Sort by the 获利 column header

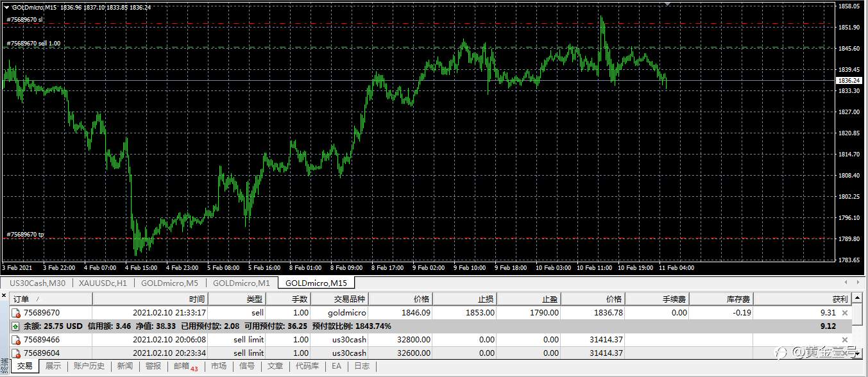tap(802, 299)
